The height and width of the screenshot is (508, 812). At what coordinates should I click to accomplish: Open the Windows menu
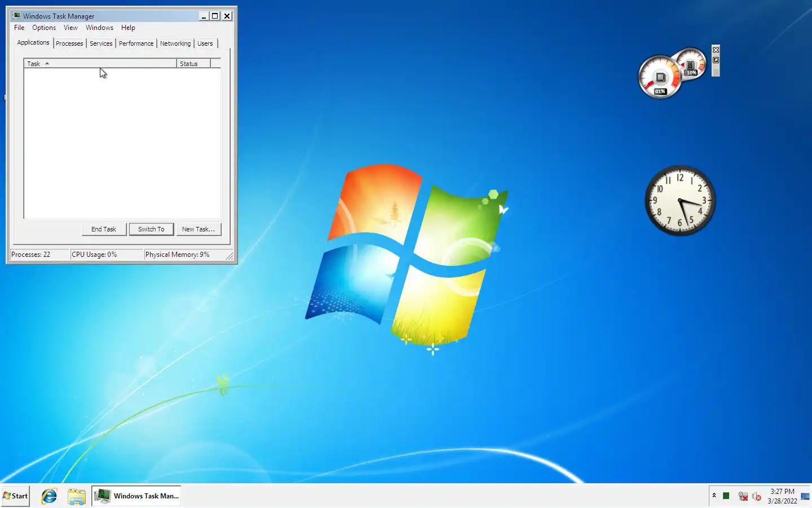tap(99, 28)
